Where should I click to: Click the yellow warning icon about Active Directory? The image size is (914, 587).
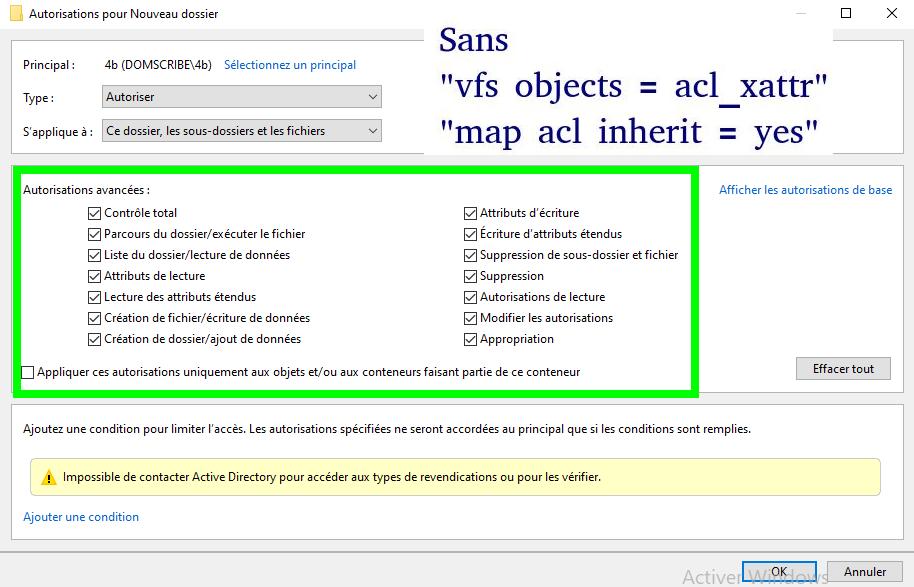click(x=48, y=478)
